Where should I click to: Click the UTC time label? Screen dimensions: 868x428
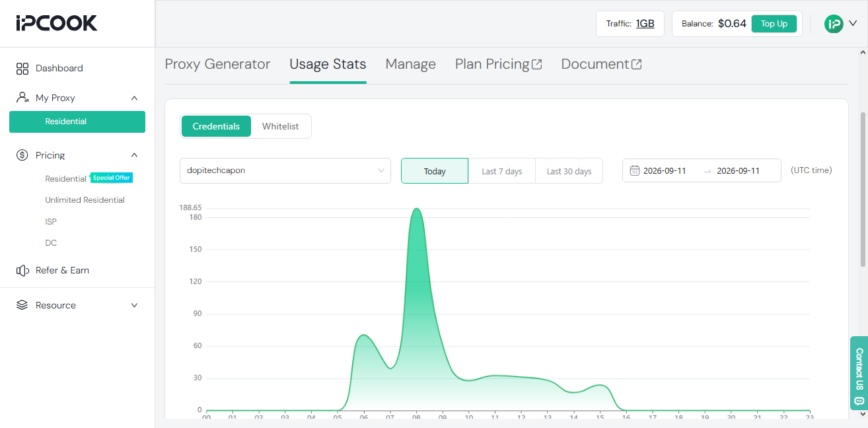pyautogui.click(x=811, y=170)
